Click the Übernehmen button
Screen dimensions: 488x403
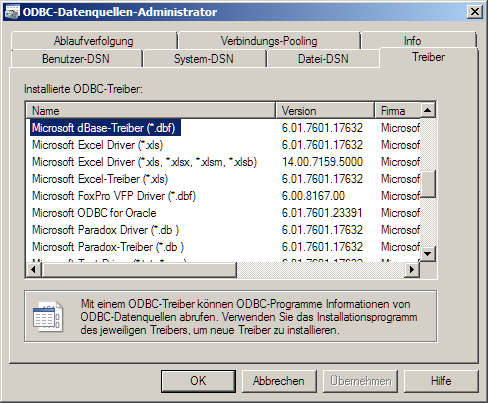360,381
